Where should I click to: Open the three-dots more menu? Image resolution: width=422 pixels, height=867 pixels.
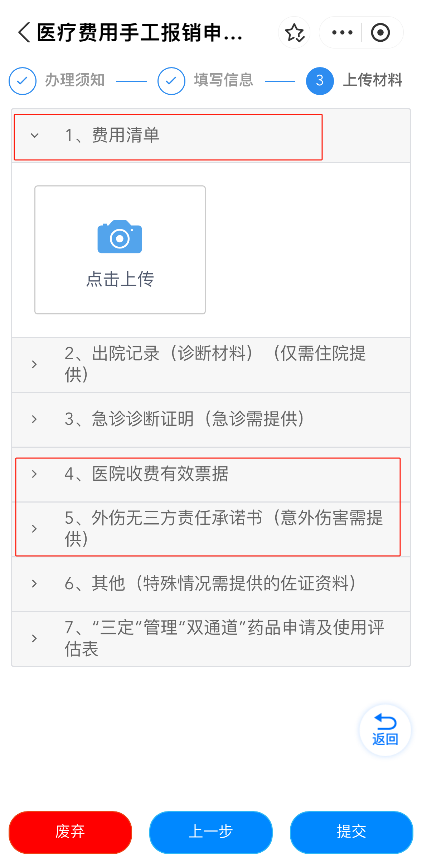tap(342, 33)
